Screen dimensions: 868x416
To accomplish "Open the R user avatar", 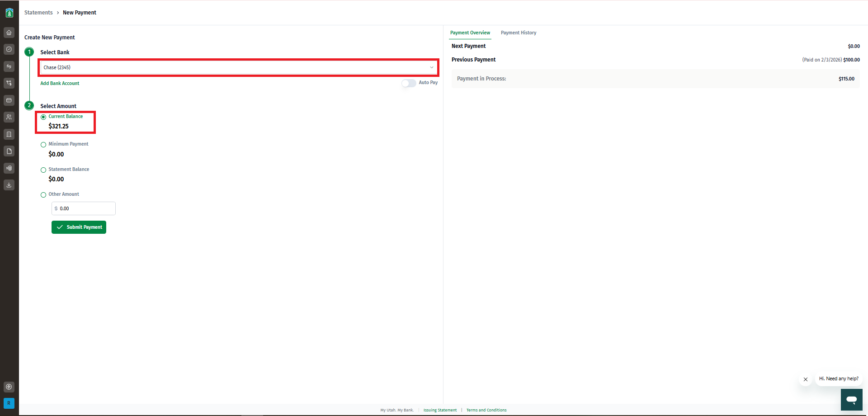I will pos(9,403).
